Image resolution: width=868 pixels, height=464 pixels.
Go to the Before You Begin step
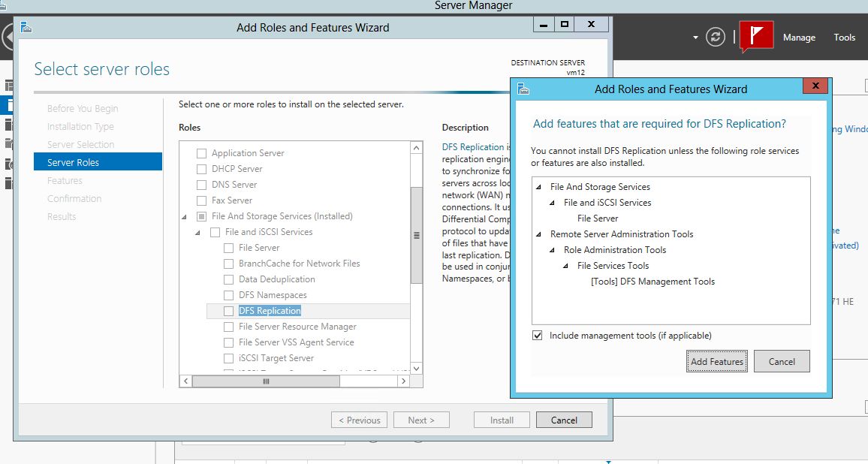click(x=83, y=109)
